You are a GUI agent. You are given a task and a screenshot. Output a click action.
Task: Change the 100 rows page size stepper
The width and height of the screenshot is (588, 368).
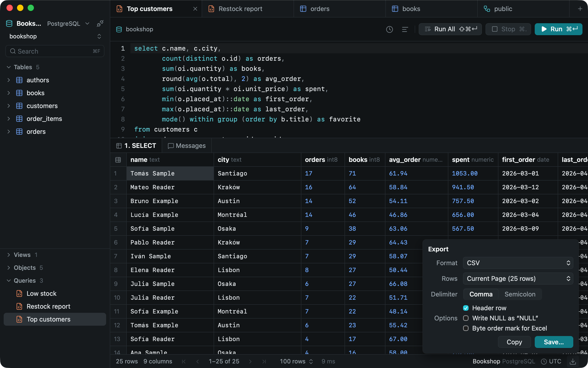tap(297, 361)
